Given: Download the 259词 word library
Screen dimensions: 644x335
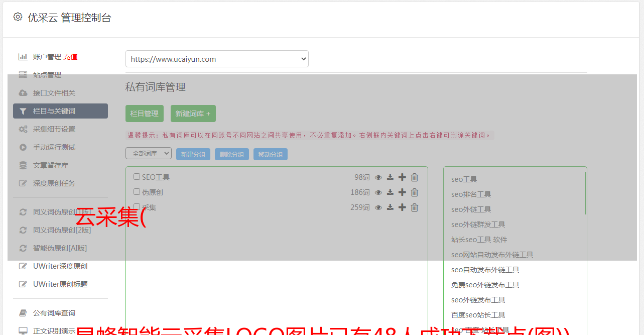Looking at the screenshot, I should pos(390,207).
